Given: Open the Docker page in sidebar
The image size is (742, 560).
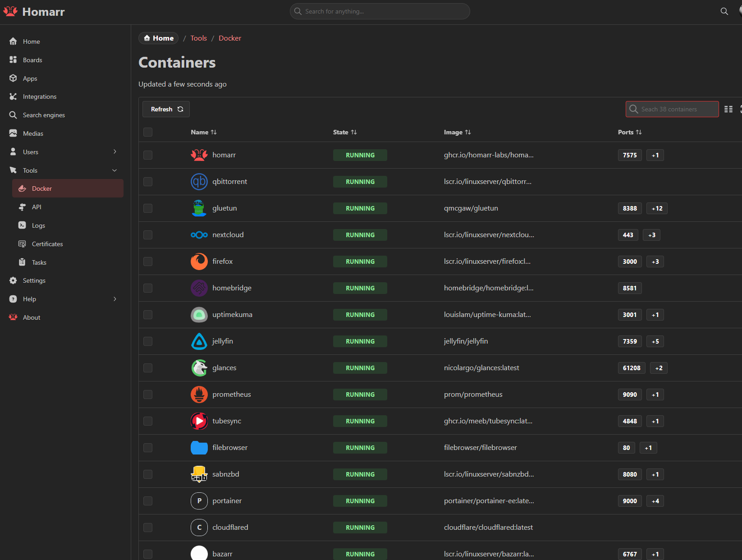Looking at the screenshot, I should [68, 188].
